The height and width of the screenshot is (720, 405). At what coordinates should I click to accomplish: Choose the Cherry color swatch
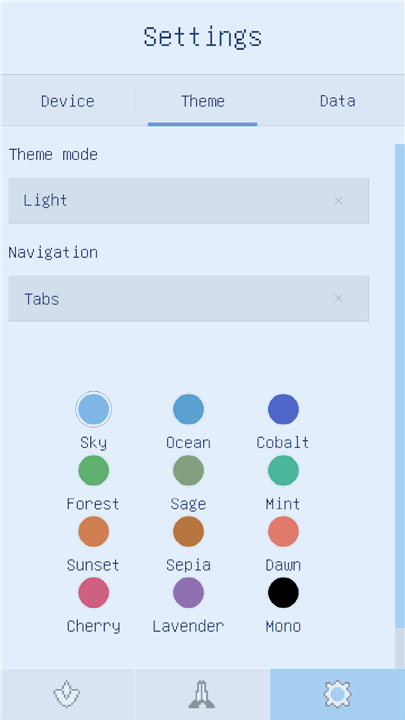[94, 592]
